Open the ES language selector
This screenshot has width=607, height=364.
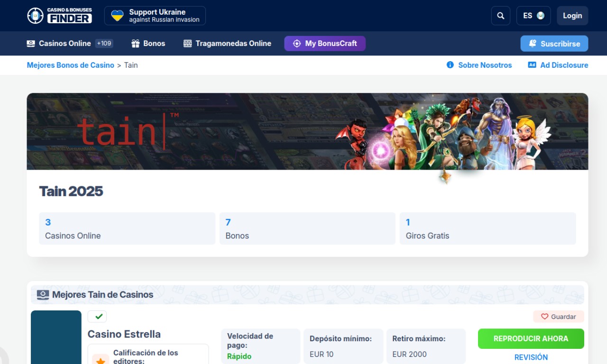coord(533,16)
